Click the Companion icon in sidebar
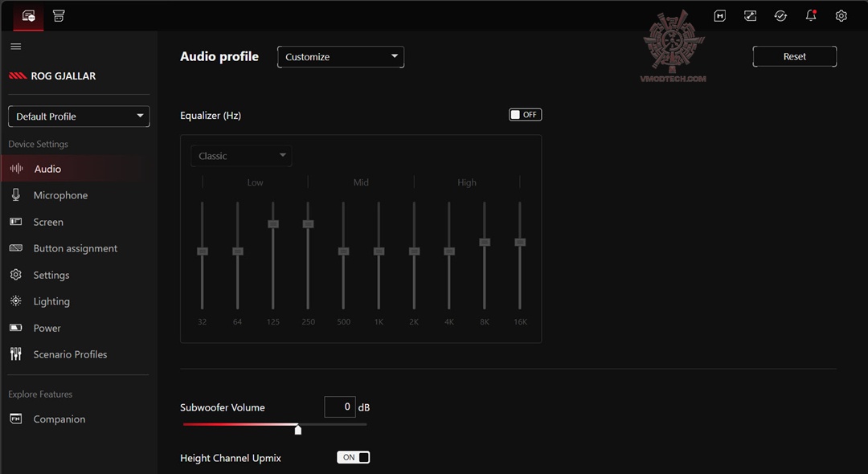 (x=15, y=419)
